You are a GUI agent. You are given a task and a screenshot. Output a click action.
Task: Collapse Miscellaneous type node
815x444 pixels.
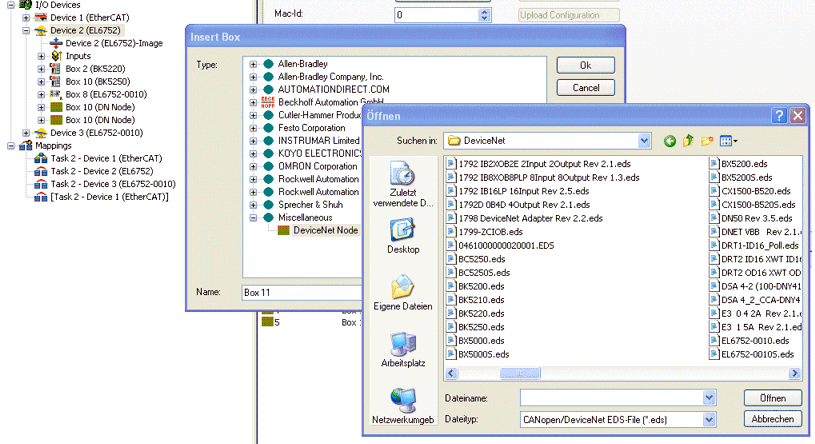(253, 218)
